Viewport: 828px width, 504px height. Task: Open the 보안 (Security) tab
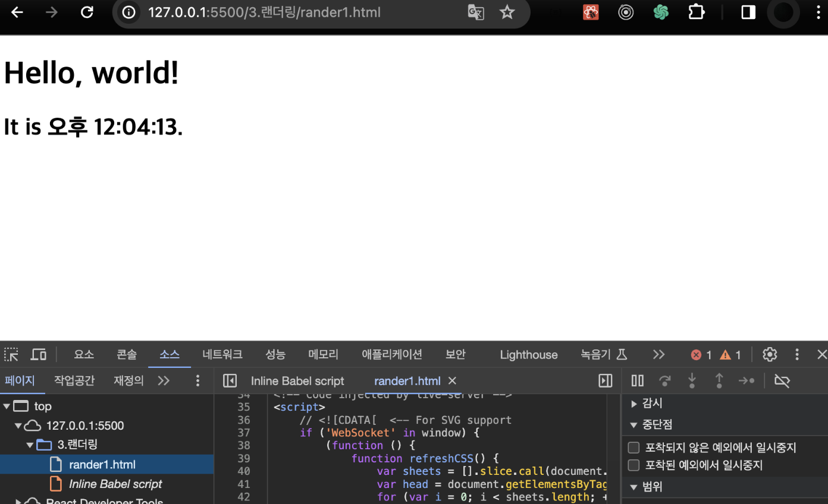[x=456, y=355]
